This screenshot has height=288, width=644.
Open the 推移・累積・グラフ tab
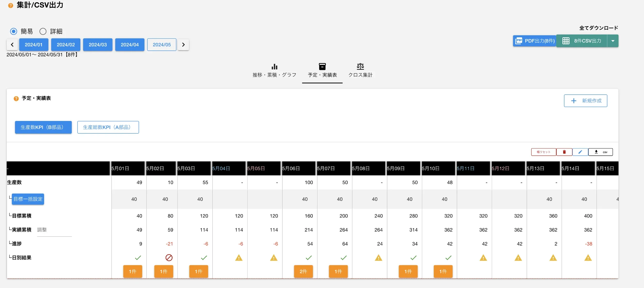pyautogui.click(x=274, y=71)
